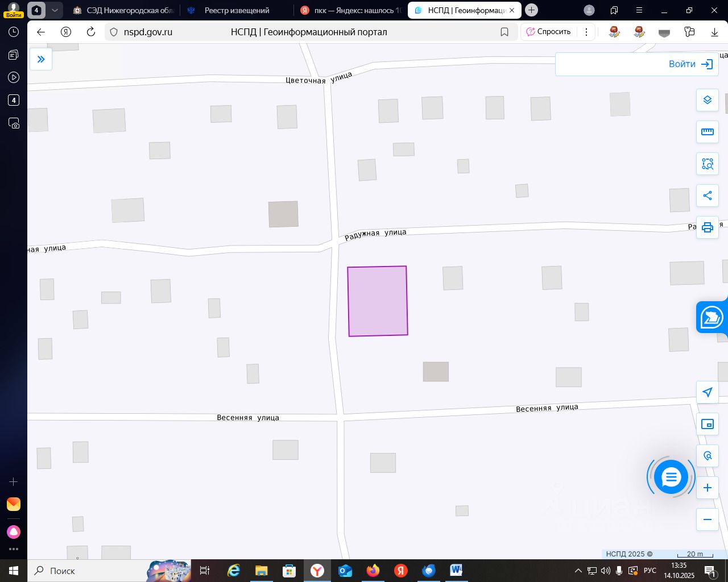The image size is (728, 582).
Task: Open the screenshot tool in sidebar
Action: pyautogui.click(x=14, y=123)
